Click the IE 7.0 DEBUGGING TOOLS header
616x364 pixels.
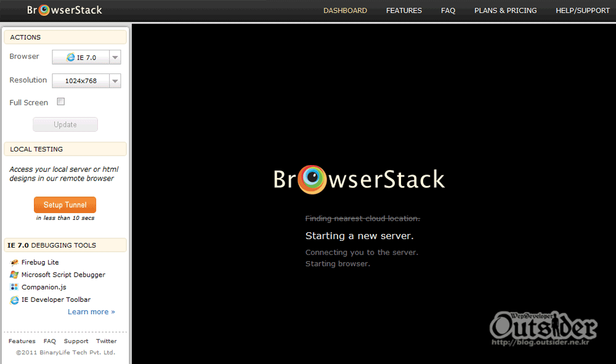tap(65, 245)
